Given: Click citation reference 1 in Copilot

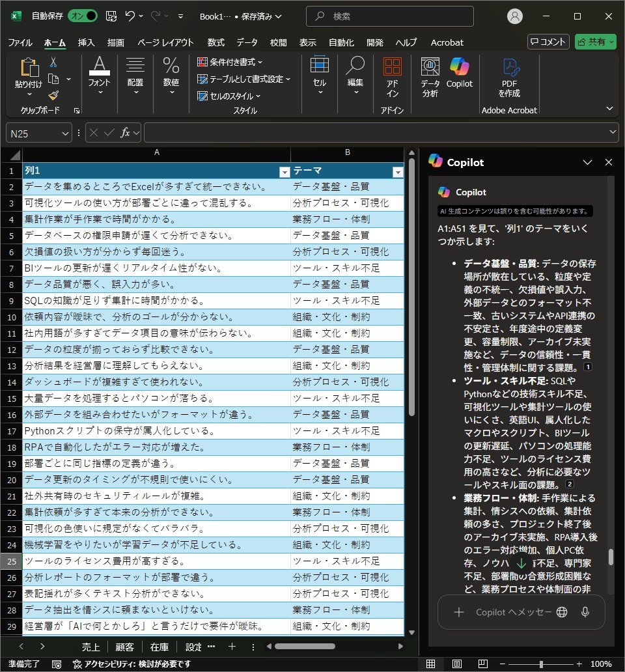Looking at the screenshot, I should [588, 367].
